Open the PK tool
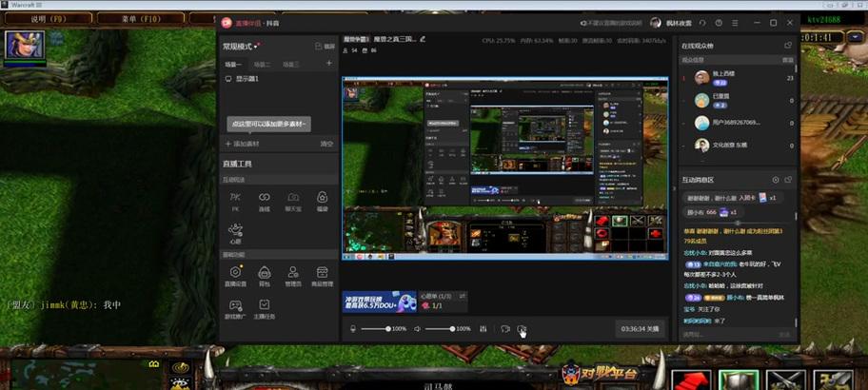This screenshot has width=868, height=390. point(235,202)
